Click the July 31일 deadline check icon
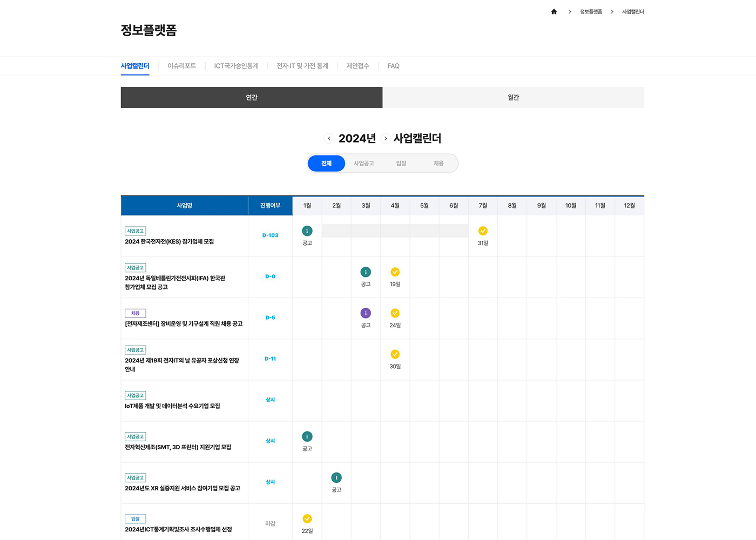 tap(482, 231)
